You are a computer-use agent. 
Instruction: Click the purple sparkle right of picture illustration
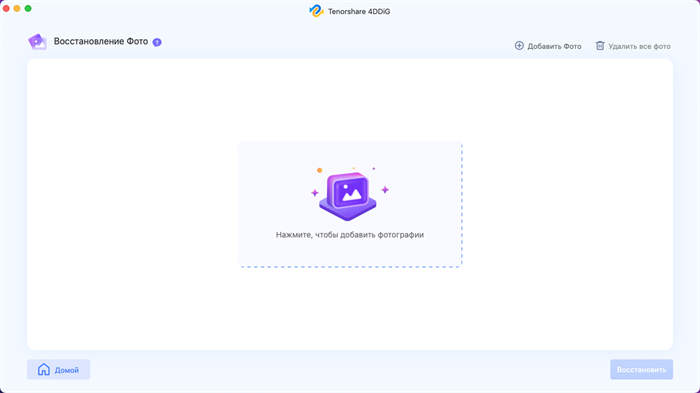click(385, 190)
